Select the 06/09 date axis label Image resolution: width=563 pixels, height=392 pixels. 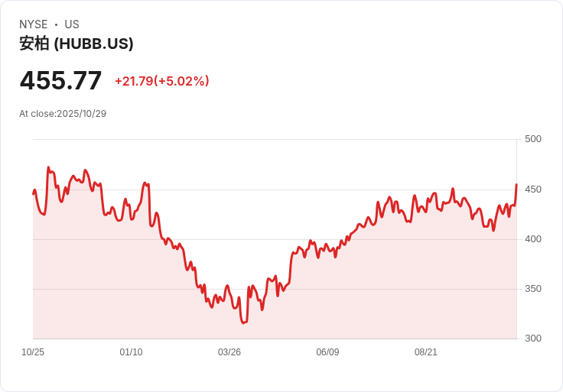pyautogui.click(x=327, y=352)
